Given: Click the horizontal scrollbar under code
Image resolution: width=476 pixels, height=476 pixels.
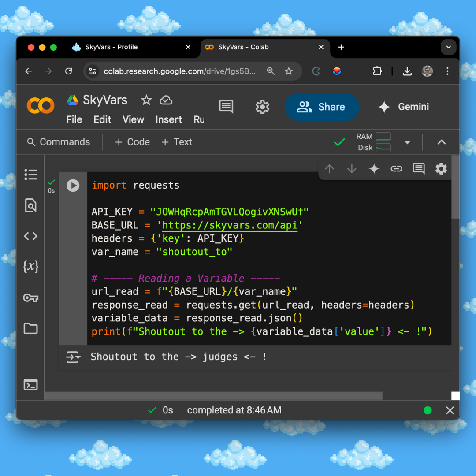Looking at the screenshot, I should click(x=214, y=396).
